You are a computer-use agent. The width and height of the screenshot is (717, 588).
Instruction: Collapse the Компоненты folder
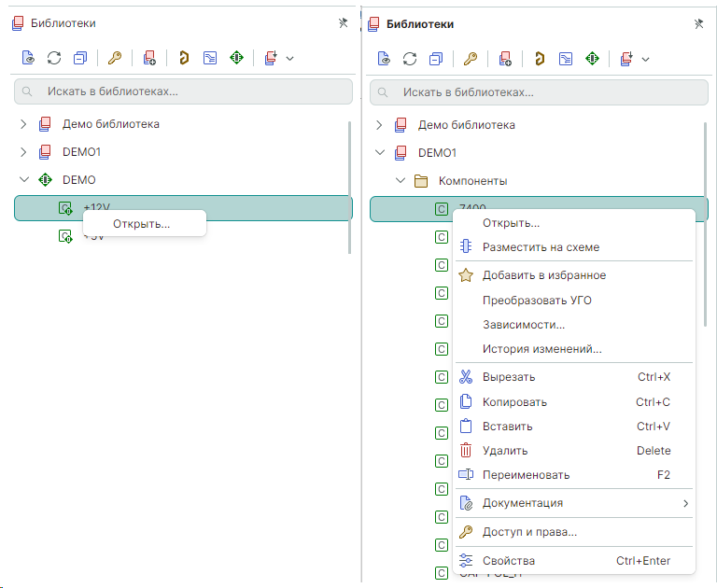click(400, 181)
